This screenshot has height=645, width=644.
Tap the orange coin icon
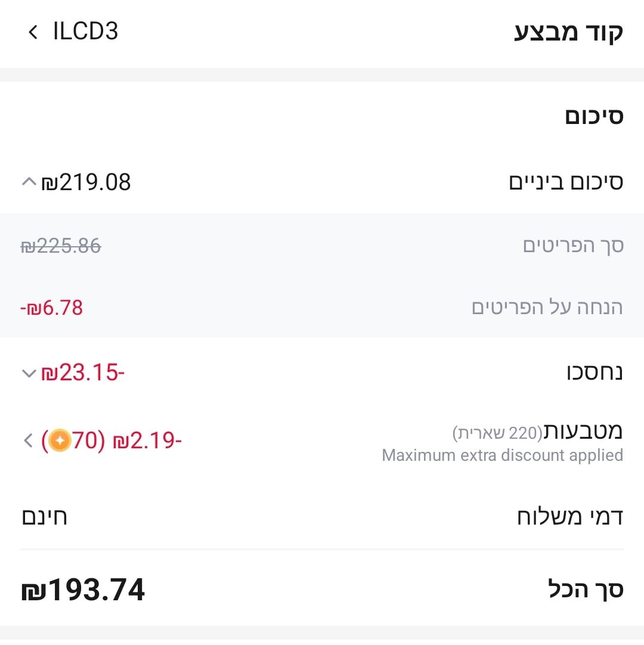[60, 441]
